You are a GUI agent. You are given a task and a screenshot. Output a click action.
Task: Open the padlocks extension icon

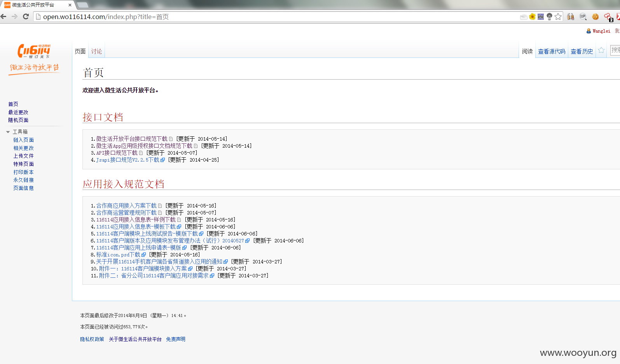570,17
